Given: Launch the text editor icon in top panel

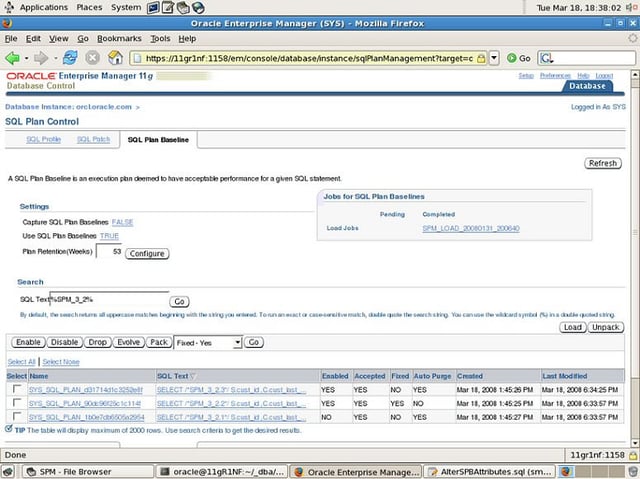Looking at the screenshot, I should pos(168,7).
